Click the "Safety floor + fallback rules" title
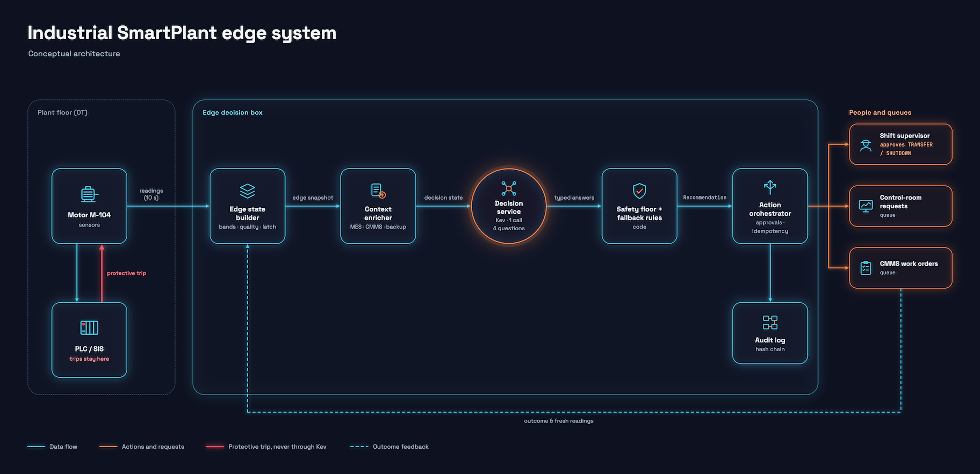980x474 pixels. (639, 214)
